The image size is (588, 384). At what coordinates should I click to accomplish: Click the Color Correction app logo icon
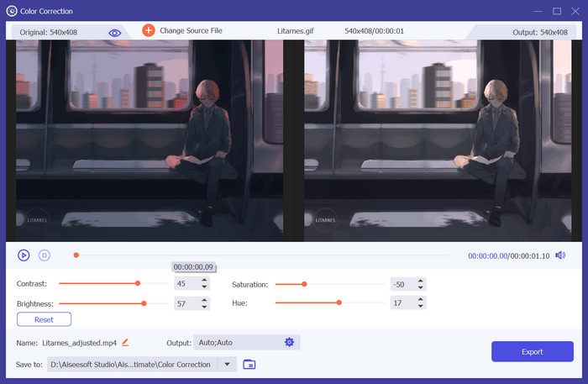(x=12, y=11)
